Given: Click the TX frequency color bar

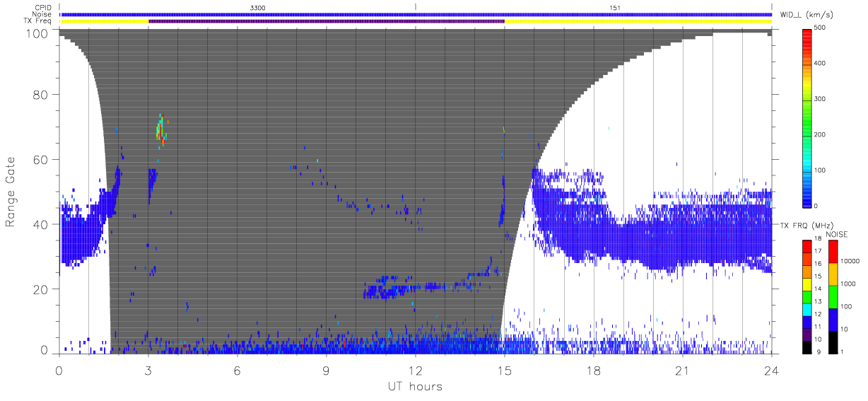Looking at the screenshot, I should point(807,296).
